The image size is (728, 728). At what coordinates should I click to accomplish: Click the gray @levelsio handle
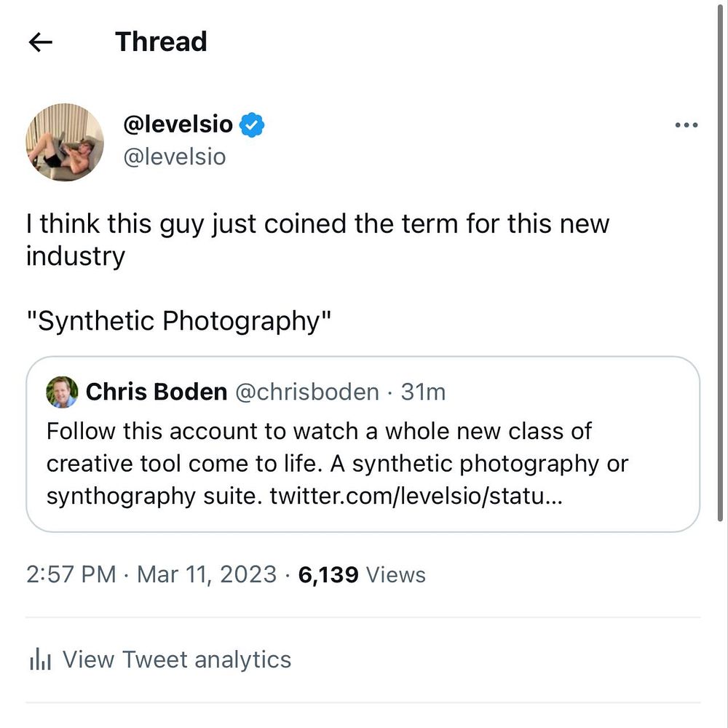[175, 157]
